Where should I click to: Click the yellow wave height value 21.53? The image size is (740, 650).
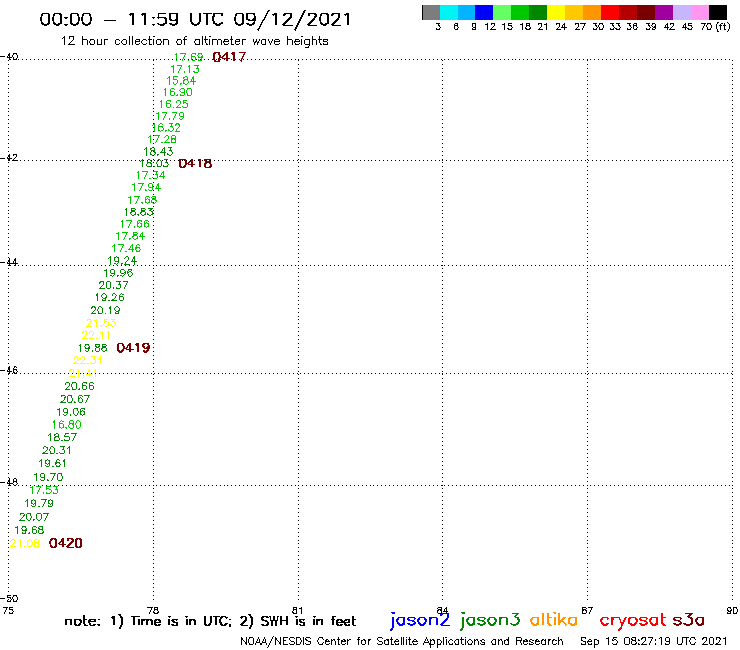tap(101, 323)
